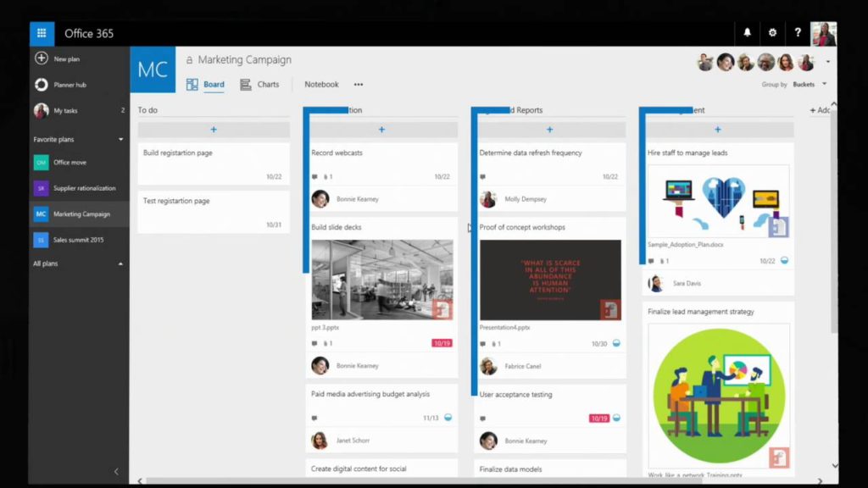Open the Office move plan icon

(x=41, y=162)
